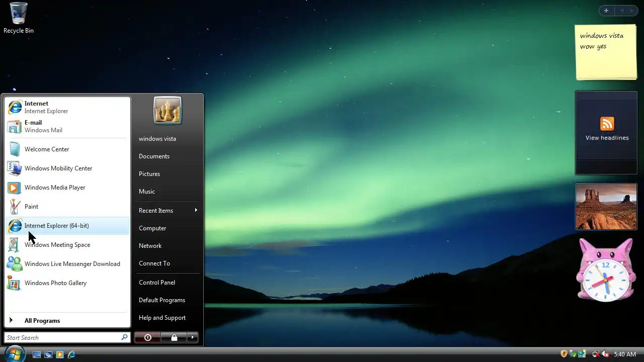Open the Windows Security Alerts shield tray icon
Viewport: 644px width, 362px height.
564,354
